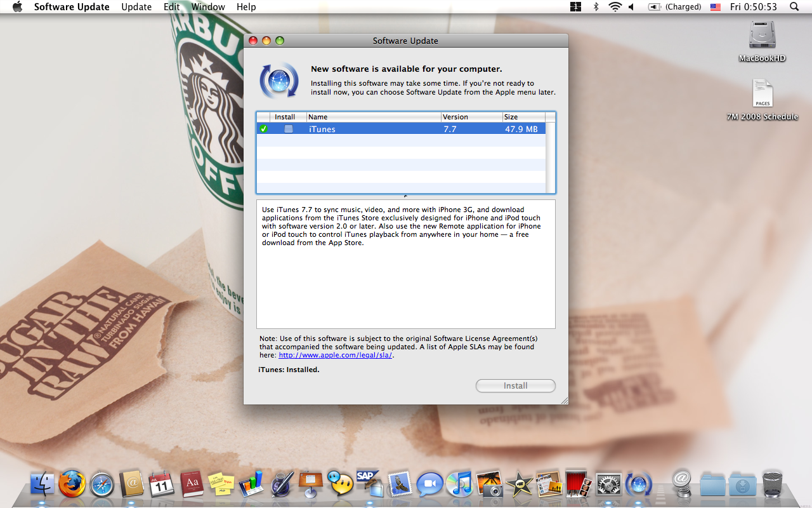Image resolution: width=812 pixels, height=508 pixels.
Task: Click the split pane handle below update list
Action: pos(405,196)
